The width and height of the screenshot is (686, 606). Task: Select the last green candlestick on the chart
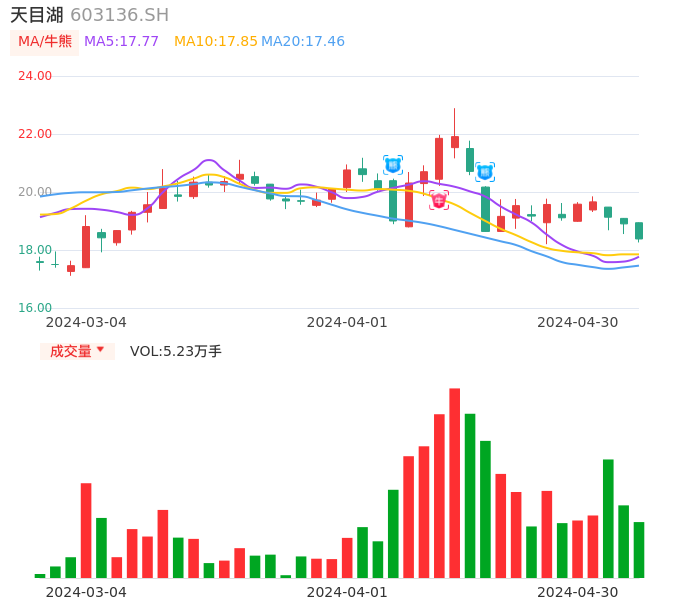click(x=639, y=230)
